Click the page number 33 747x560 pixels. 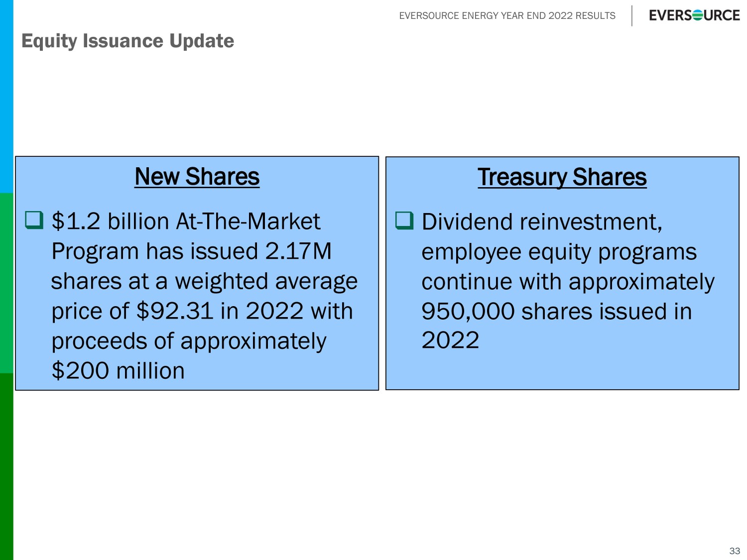click(x=735, y=551)
